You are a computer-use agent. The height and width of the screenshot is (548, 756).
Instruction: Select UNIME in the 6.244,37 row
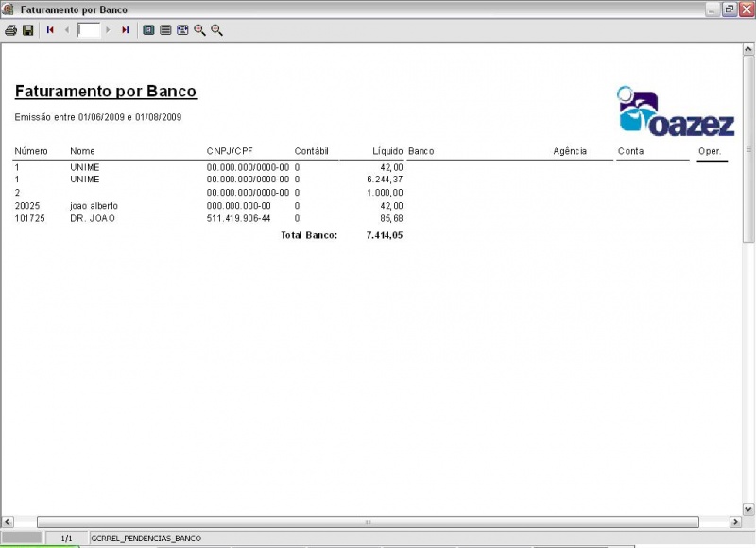[85, 180]
